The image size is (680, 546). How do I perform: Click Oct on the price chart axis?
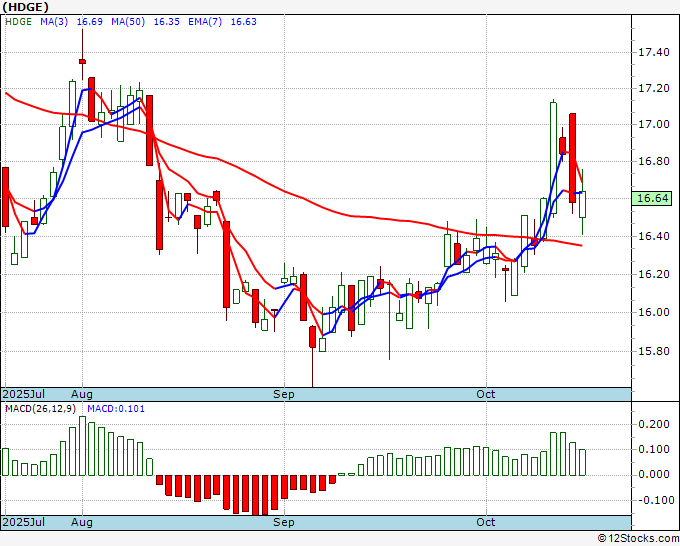point(486,394)
